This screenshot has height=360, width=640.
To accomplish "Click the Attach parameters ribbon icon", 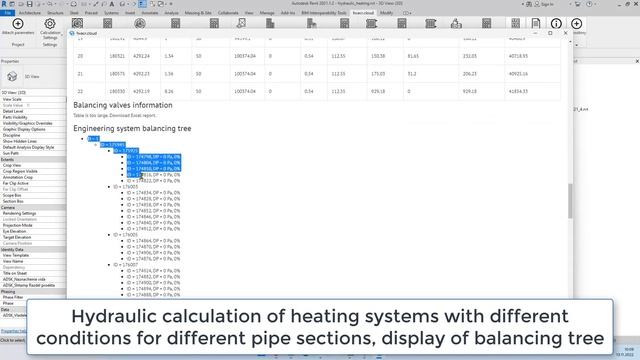I will click(18, 24).
